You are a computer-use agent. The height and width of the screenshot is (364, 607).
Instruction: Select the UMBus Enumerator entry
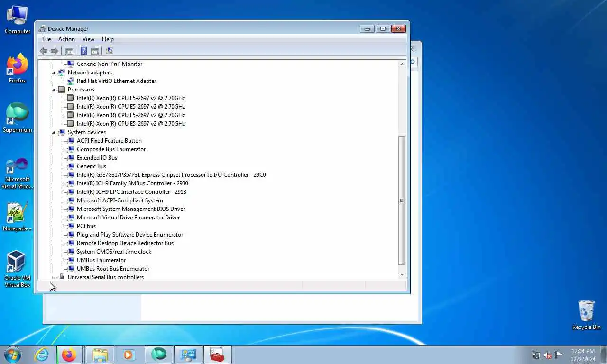(x=101, y=260)
